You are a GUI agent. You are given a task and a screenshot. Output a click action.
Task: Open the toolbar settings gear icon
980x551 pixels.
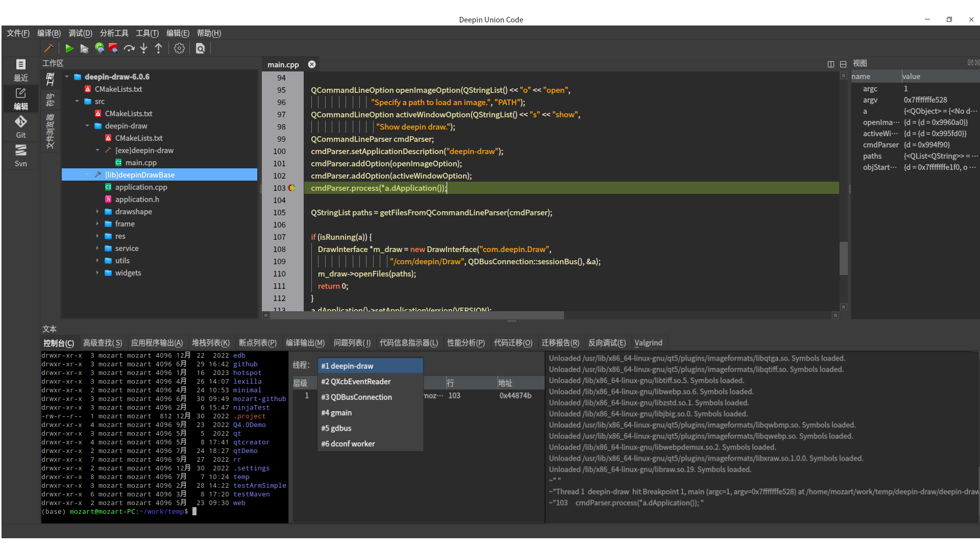pyautogui.click(x=179, y=48)
